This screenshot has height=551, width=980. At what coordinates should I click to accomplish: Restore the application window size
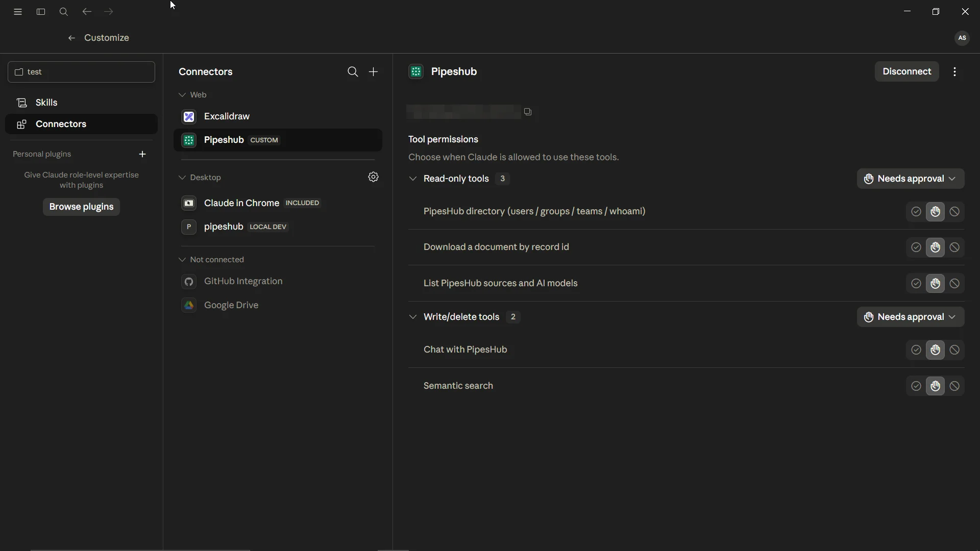click(936, 12)
